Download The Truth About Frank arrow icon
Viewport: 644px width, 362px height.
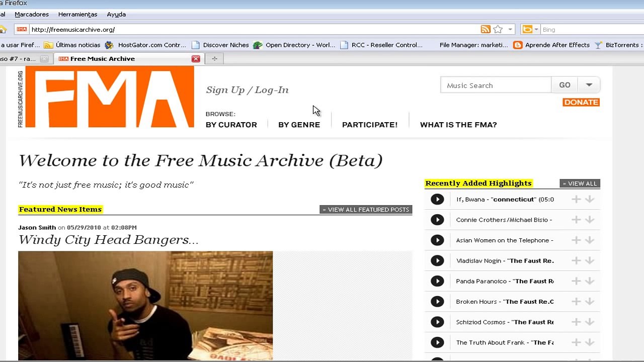(x=590, y=342)
